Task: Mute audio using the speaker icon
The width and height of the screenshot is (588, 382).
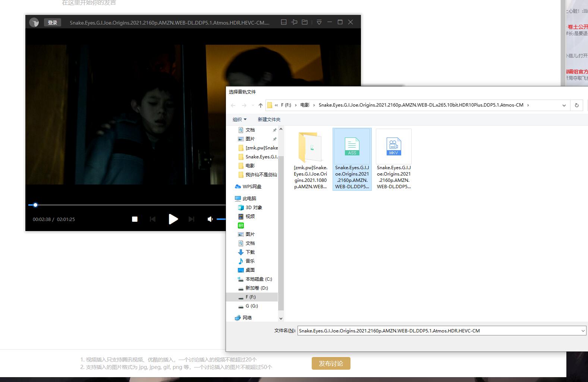Action: pyautogui.click(x=210, y=219)
